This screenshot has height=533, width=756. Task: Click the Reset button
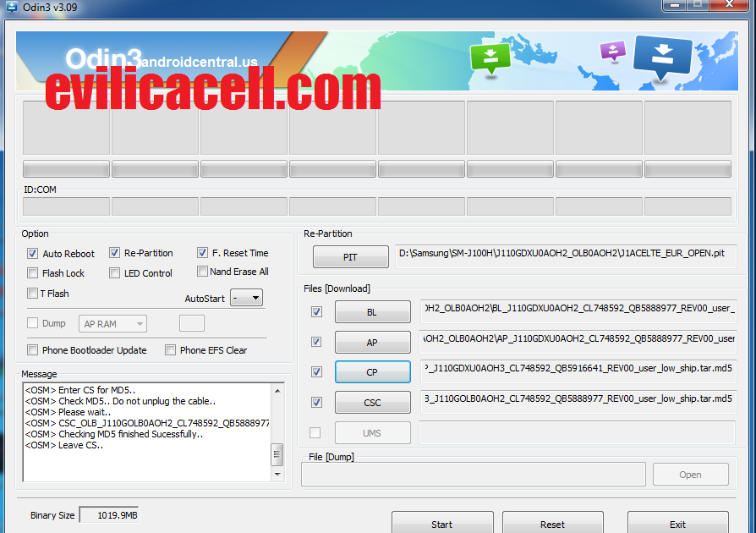coord(552,523)
